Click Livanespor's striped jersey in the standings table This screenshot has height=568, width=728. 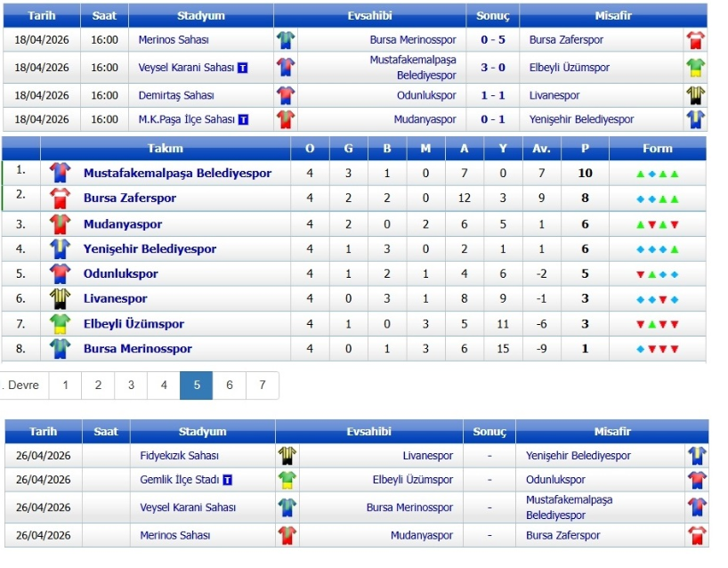pos(60,298)
